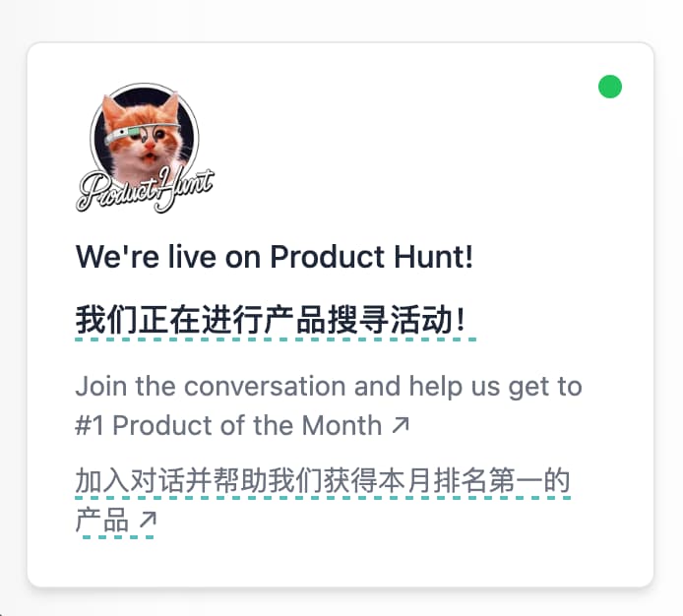This screenshot has width=683, height=616.
Task: Click the dashed underline beneath the Chinese heading
Action: pos(276,339)
